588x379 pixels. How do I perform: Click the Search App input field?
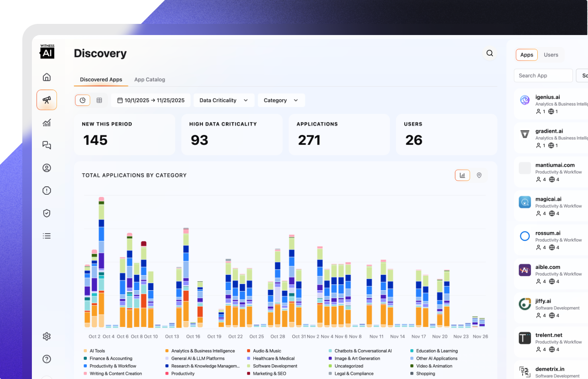543,76
